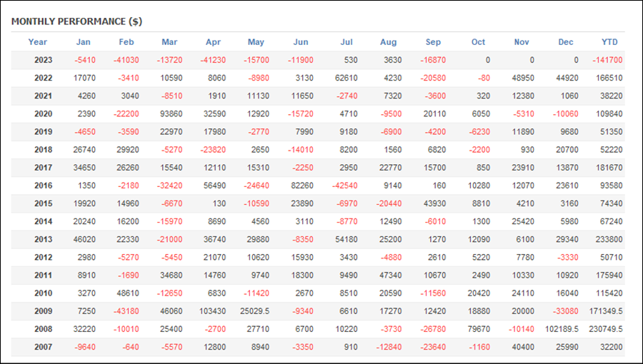Click the Apr column header
This screenshot has height=364, width=643.
(213, 42)
